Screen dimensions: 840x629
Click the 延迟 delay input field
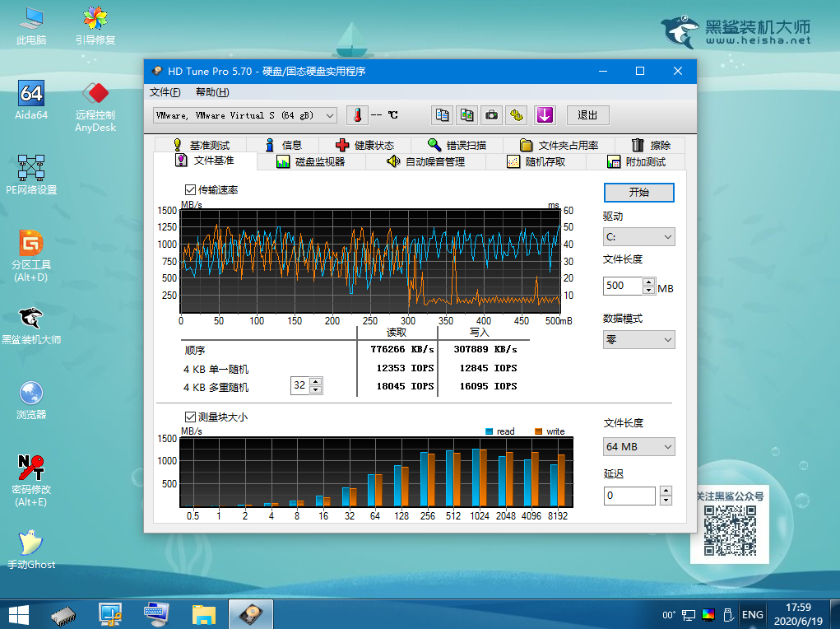coord(629,496)
